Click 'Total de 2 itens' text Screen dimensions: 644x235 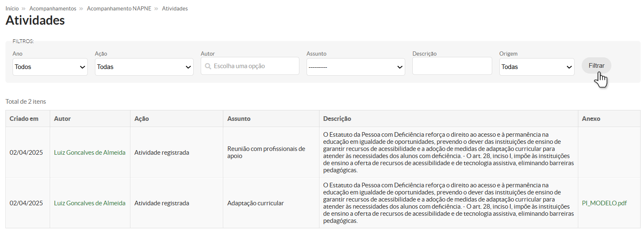26,102
